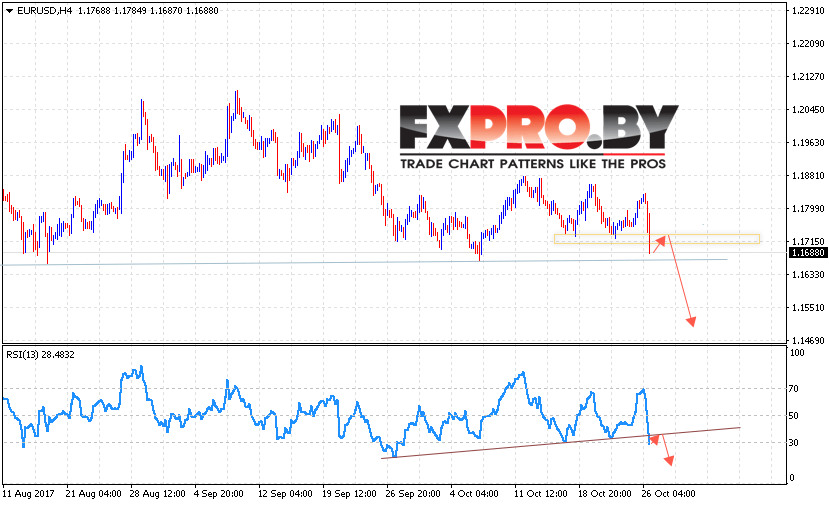Select the orange resistance zone rectangle
Screen dimensions: 829x505
pyautogui.click(x=657, y=239)
